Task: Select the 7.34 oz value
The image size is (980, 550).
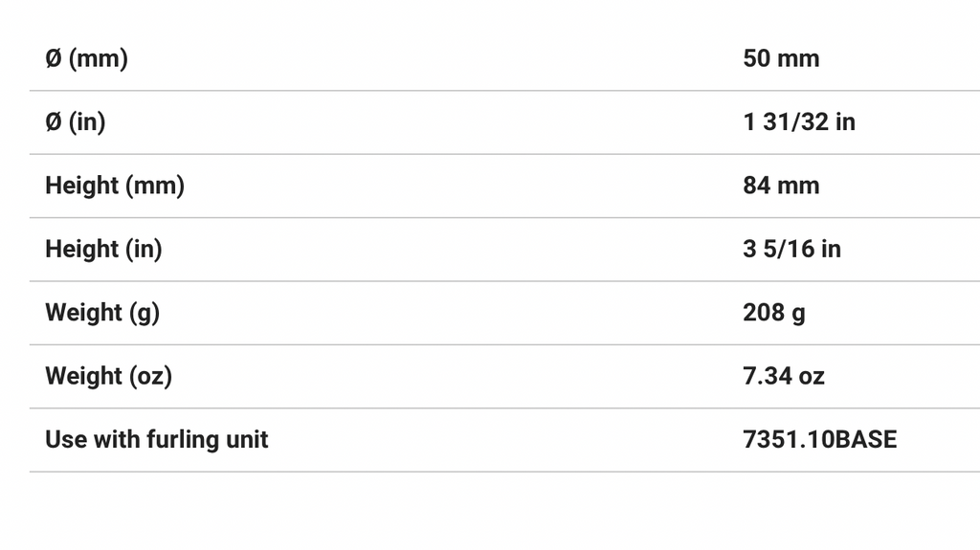Action: [x=783, y=376]
